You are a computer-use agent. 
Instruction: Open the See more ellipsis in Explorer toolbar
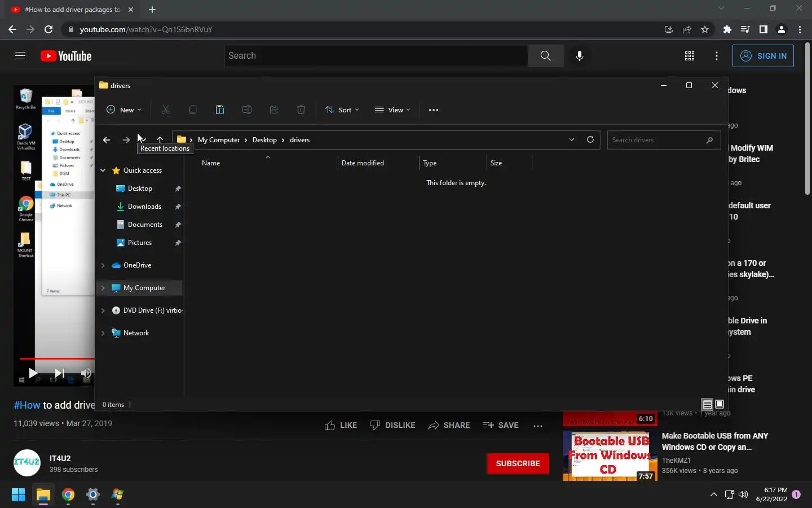[434, 110]
